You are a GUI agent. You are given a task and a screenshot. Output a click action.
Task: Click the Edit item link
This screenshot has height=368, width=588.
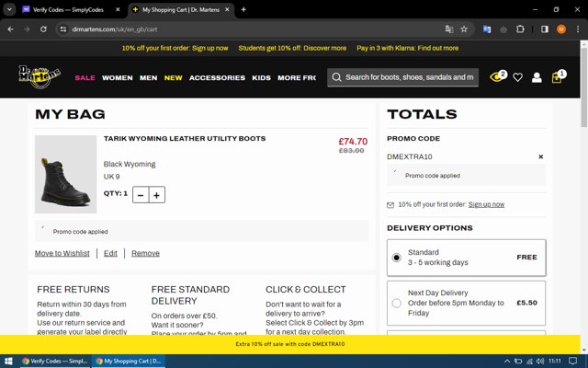point(110,254)
